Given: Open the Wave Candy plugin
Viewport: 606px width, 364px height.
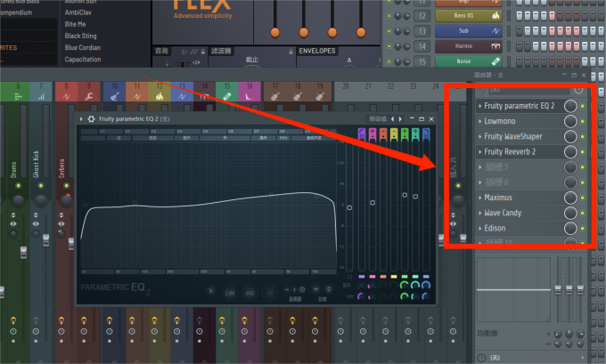Looking at the screenshot, I should coord(503,213).
